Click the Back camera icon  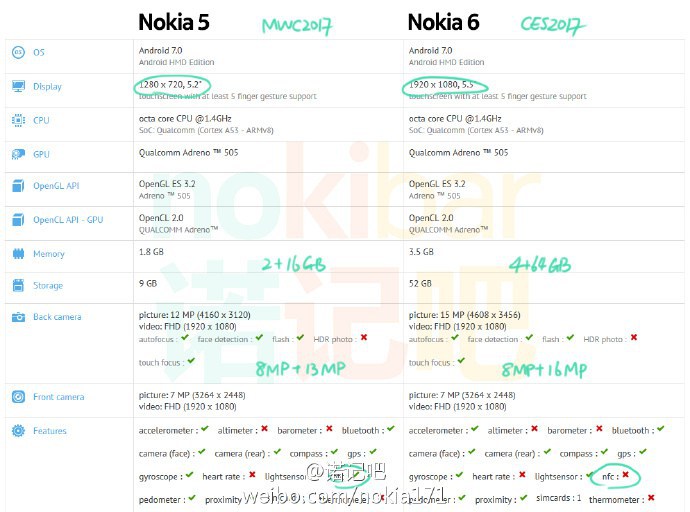18,317
